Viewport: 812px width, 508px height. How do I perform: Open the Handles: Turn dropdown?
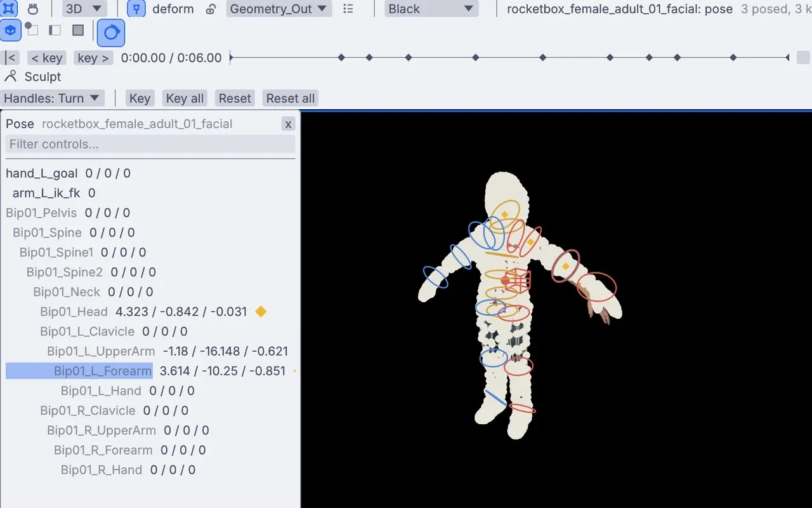[52, 98]
